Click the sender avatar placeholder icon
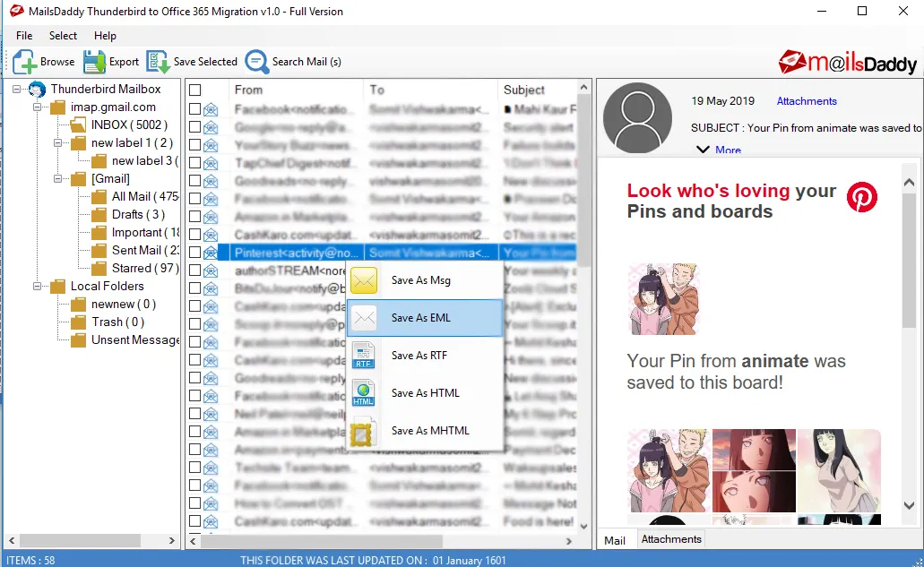 (637, 117)
